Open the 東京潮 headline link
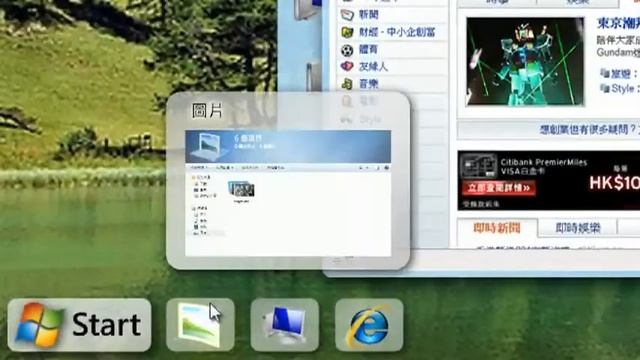Image resolution: width=640 pixels, height=360 pixels. (x=618, y=23)
